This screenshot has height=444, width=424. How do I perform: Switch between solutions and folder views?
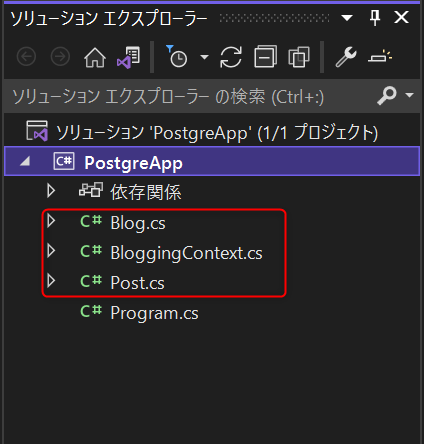point(129,57)
